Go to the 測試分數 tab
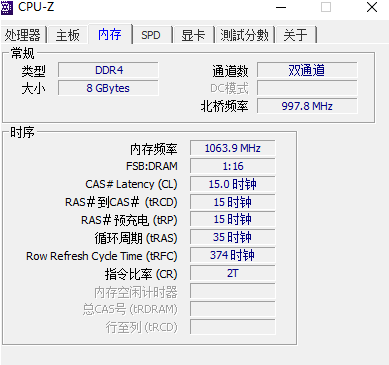 click(244, 35)
